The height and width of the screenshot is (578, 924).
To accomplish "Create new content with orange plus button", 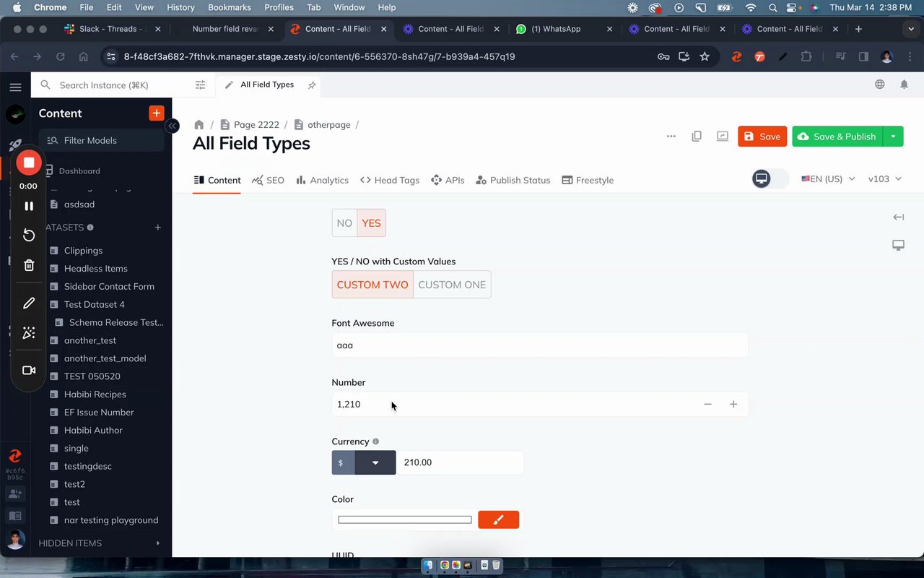I will pos(157,113).
